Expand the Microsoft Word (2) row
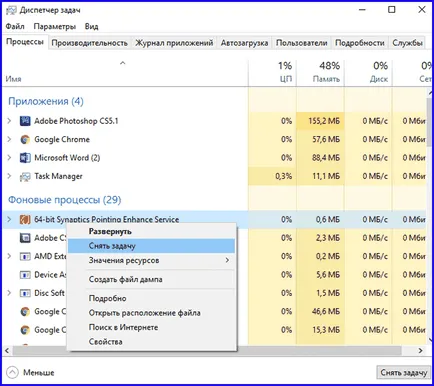Viewport: 434px width, 386px height. pyautogui.click(x=9, y=158)
